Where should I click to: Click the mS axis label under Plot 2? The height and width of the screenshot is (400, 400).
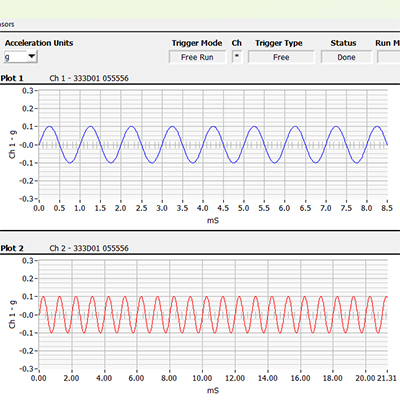pyautogui.click(x=213, y=390)
